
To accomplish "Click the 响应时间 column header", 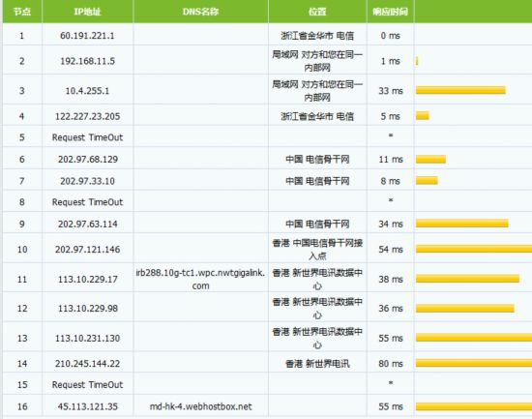I will tap(390, 12).
